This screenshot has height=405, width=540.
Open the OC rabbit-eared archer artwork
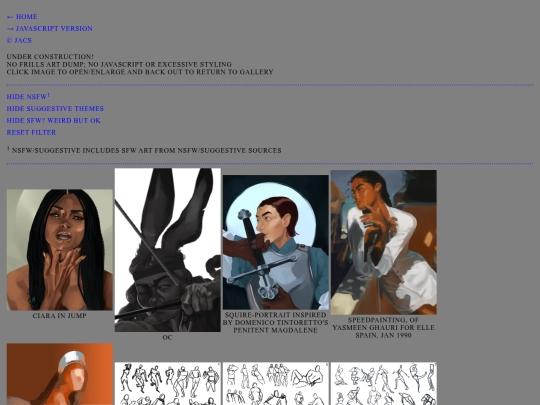[168, 250]
